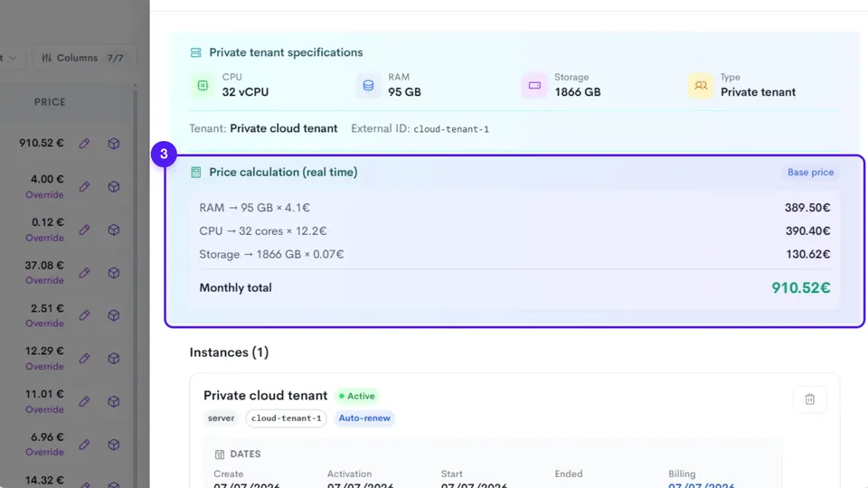Click cube icon in 11.01 € row
This screenshot has width=868, height=488.
pos(114,401)
